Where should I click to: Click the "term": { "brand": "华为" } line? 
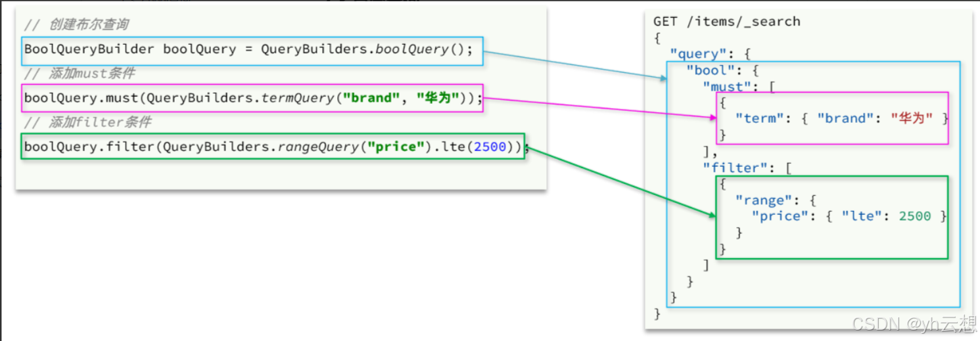click(x=842, y=119)
